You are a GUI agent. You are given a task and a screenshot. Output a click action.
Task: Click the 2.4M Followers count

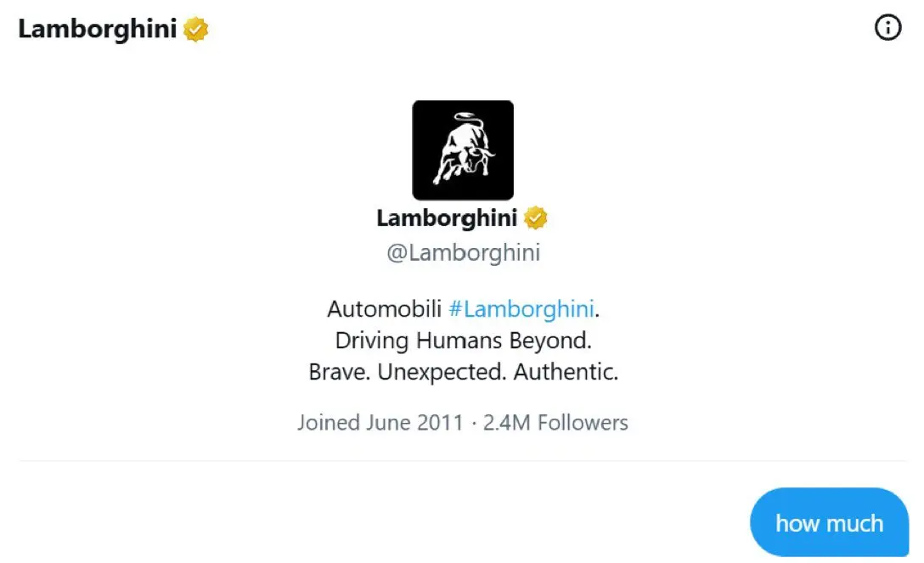555,423
